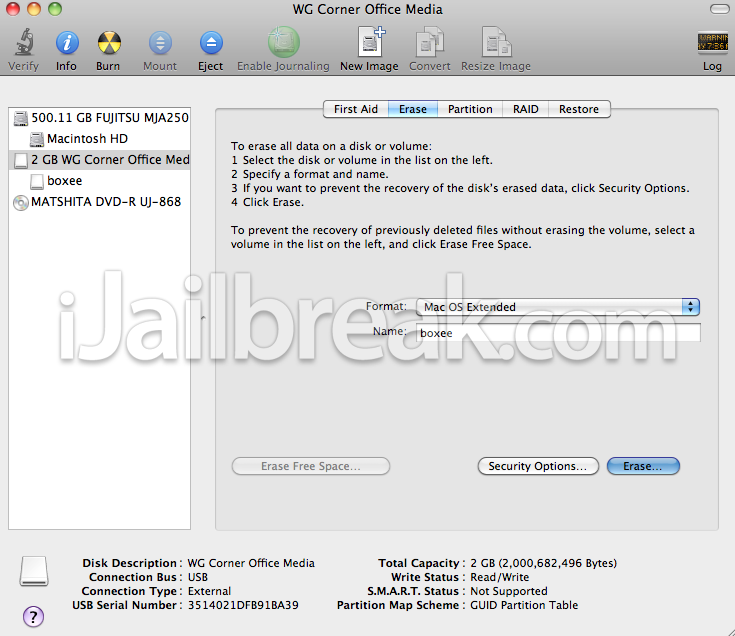The width and height of the screenshot is (735, 636).
Task: Eject the selected disk
Action: click(x=211, y=43)
